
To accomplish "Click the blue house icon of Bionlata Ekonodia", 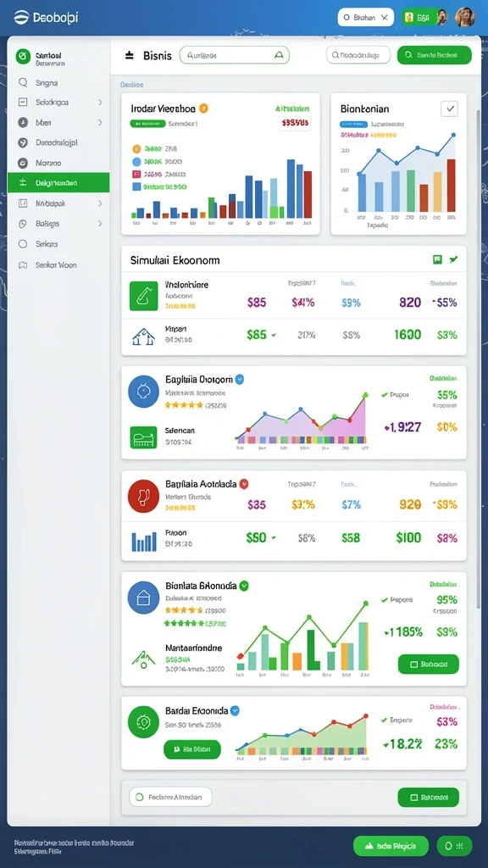I will point(143,597).
